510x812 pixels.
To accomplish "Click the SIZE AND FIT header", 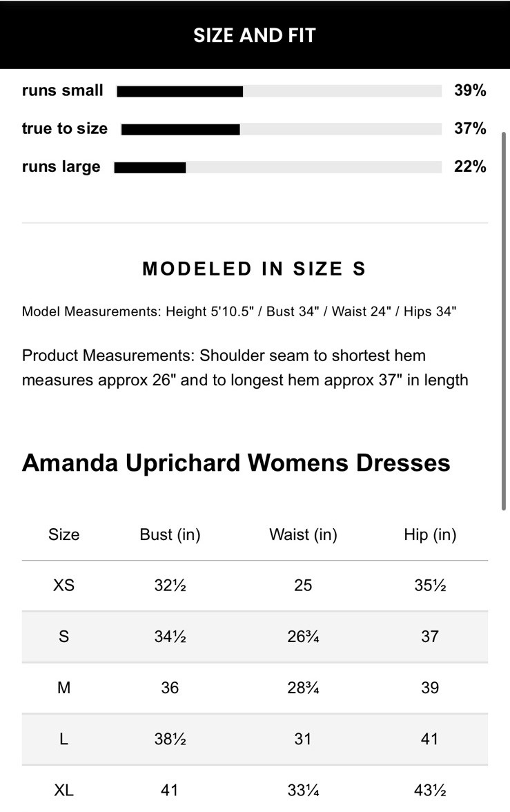I will pos(255,35).
